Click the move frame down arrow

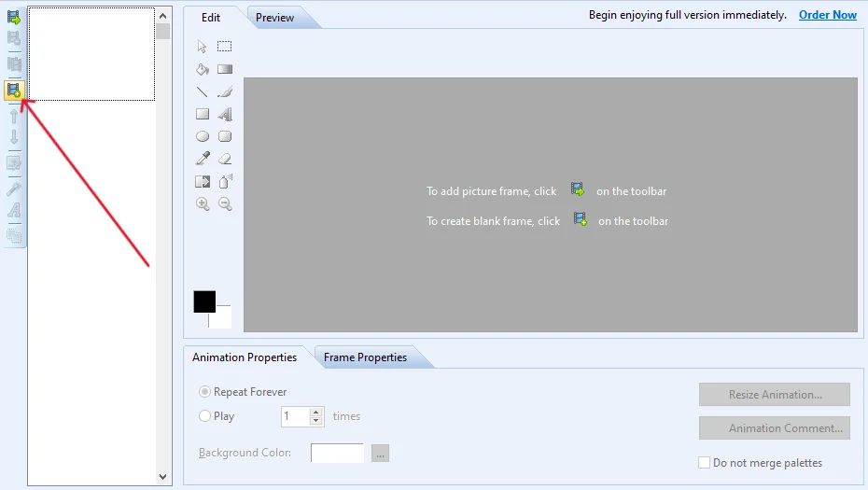point(14,137)
